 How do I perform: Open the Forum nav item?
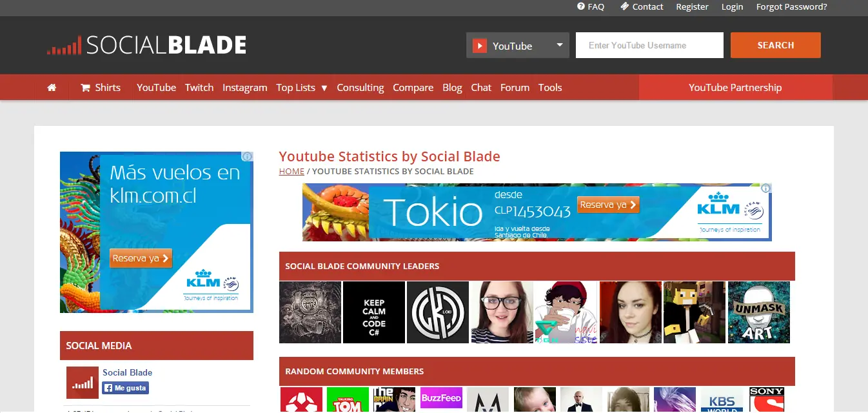click(x=515, y=88)
